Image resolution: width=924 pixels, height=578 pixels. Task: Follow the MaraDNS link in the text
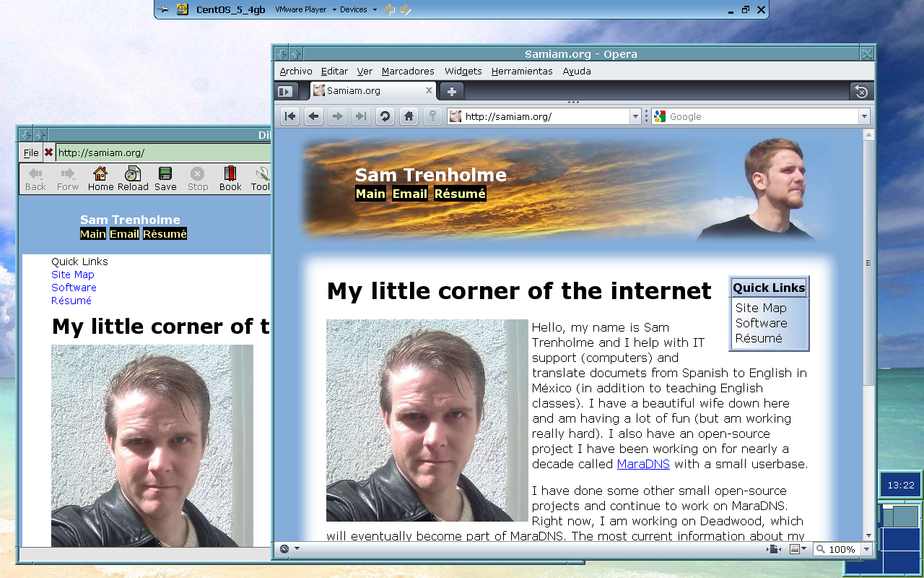click(643, 464)
